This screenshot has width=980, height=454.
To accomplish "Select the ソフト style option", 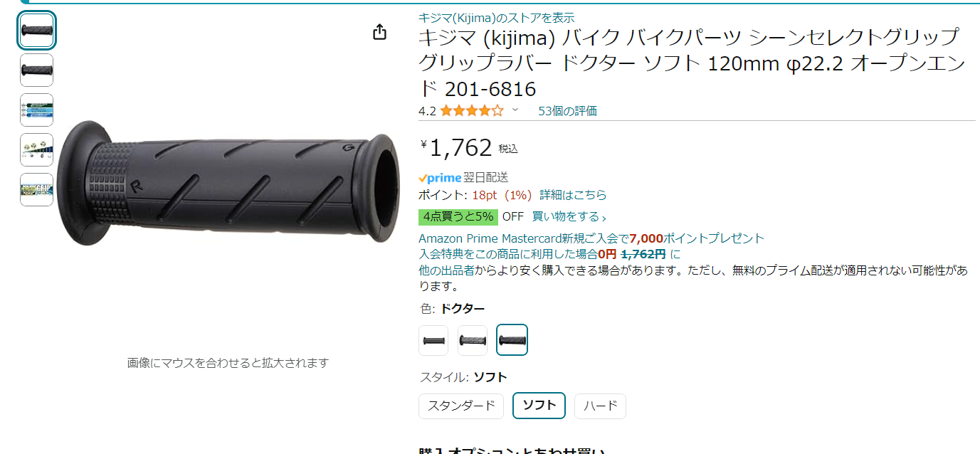I will point(539,406).
